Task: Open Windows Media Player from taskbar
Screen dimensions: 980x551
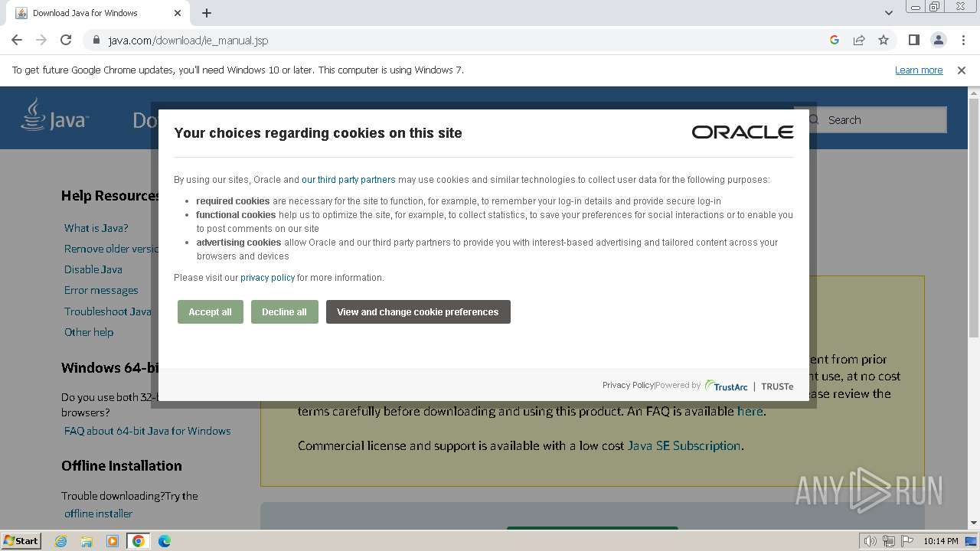Action: [x=113, y=541]
